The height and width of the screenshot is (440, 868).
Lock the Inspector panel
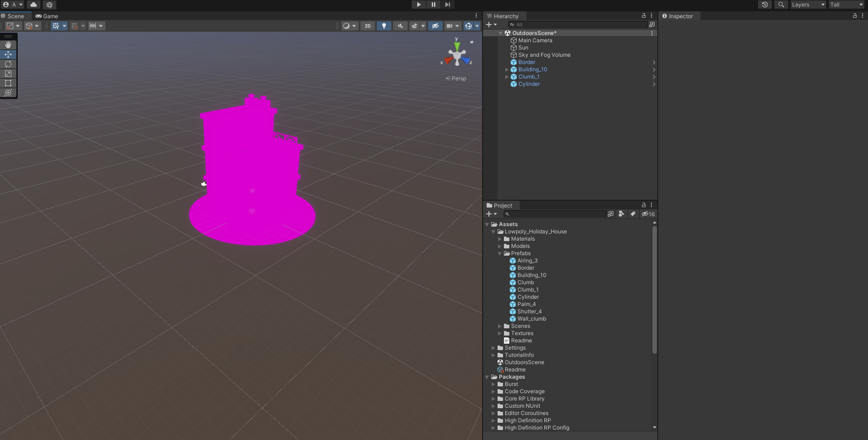click(855, 16)
